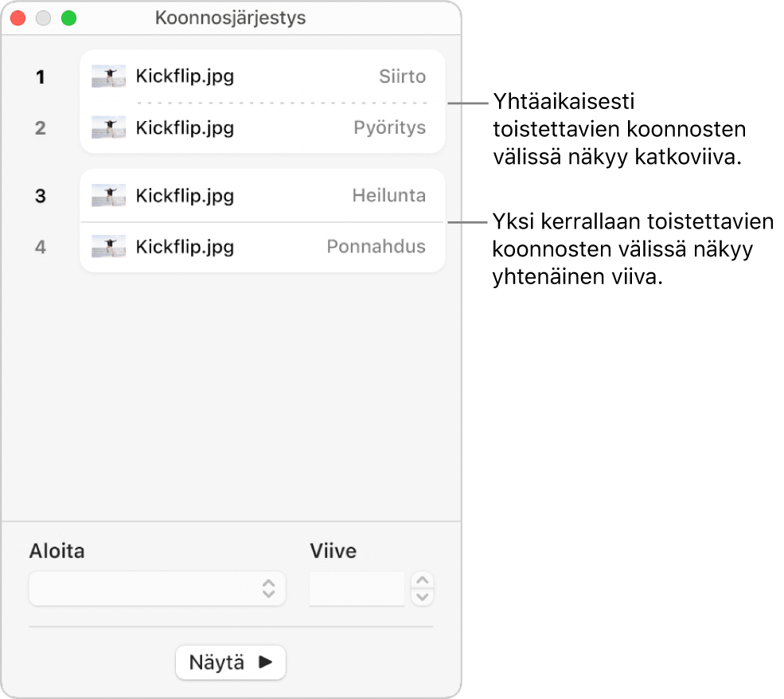Select the Kickflip.jpg Siirto build row

coord(262,76)
